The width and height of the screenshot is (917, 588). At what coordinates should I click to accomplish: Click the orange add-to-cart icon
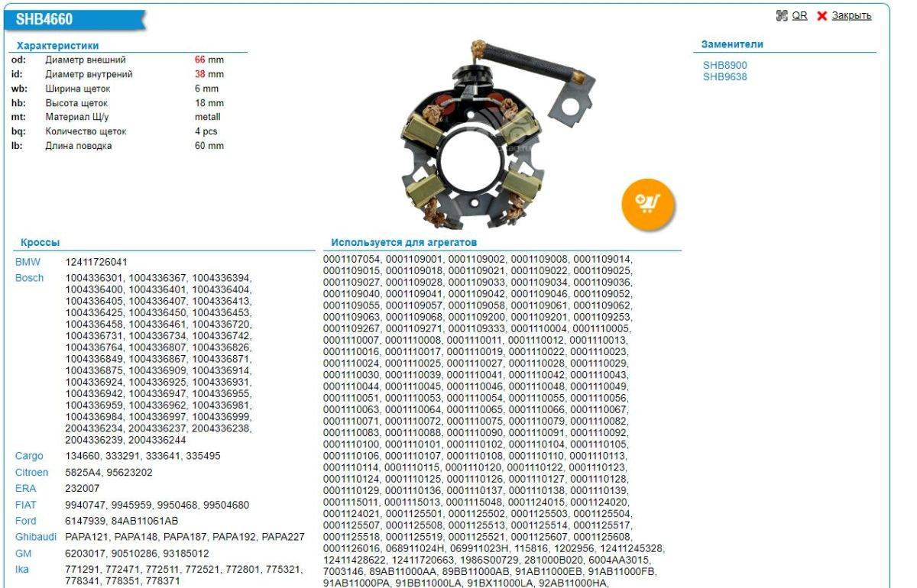coord(648,203)
